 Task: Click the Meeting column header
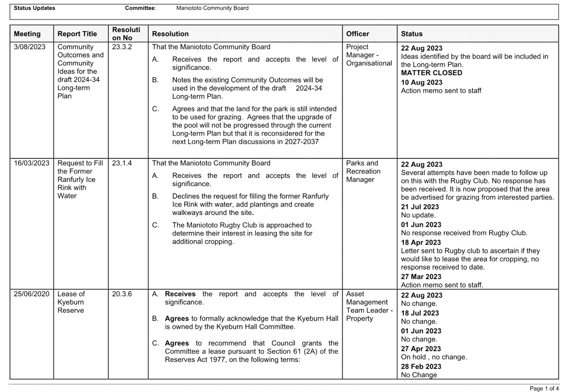[x=27, y=34]
